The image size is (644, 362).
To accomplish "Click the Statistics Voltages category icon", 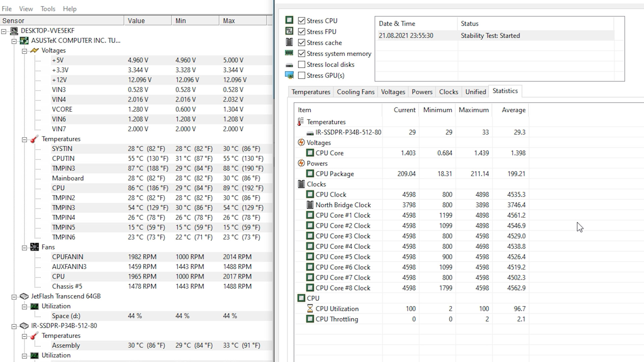I will point(301,143).
